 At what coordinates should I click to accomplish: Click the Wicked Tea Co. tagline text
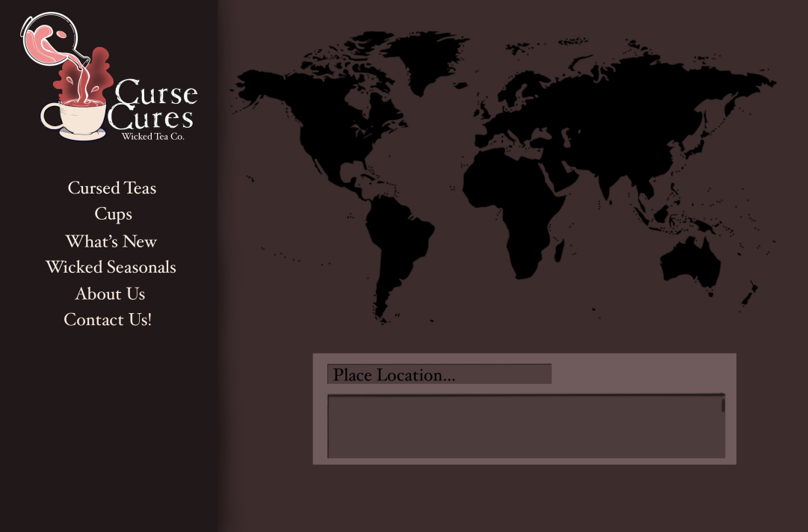153,137
